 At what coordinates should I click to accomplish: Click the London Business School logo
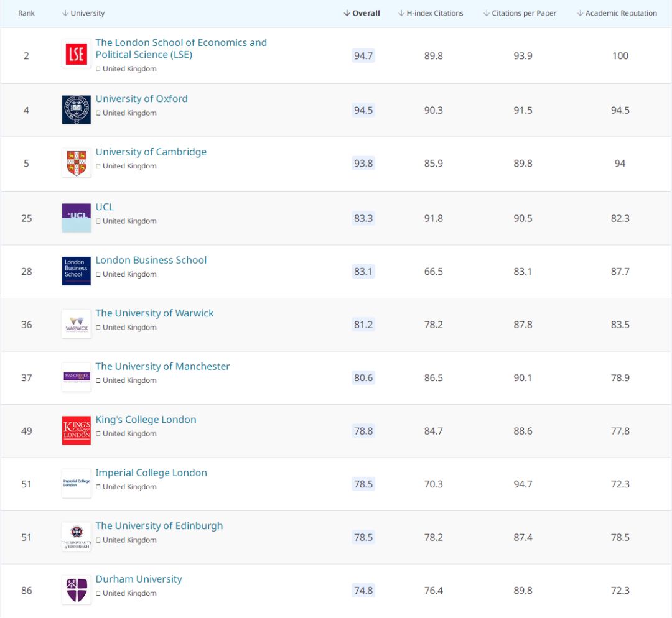pyautogui.click(x=76, y=270)
